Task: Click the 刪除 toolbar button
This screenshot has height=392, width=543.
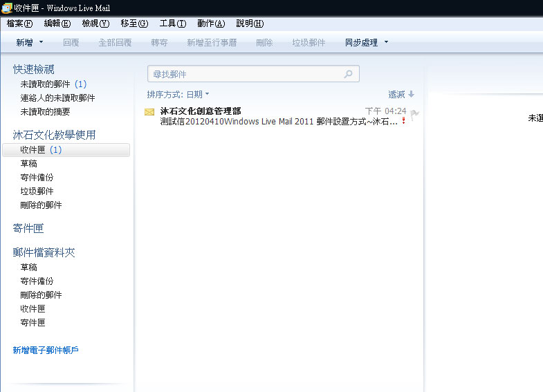Action: [264, 43]
